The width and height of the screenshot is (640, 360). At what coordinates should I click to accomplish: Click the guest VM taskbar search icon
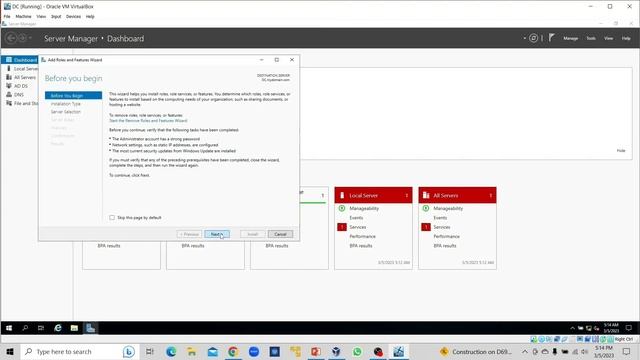click(x=25, y=328)
